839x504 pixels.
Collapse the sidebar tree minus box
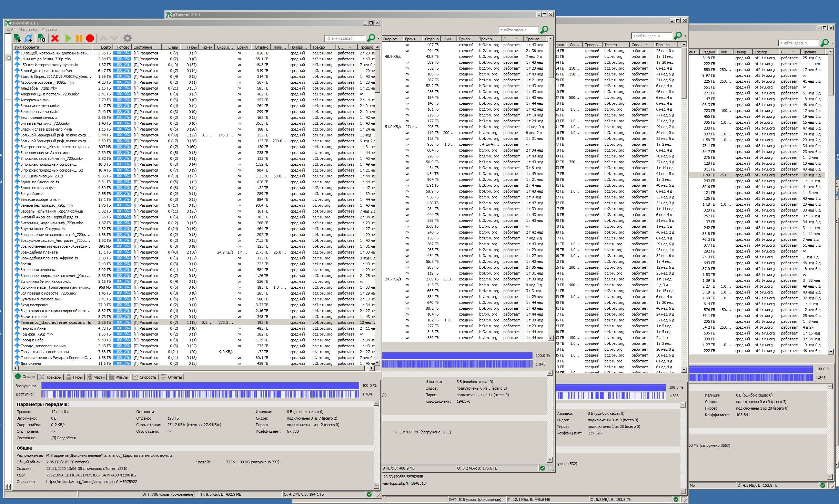[9, 58]
